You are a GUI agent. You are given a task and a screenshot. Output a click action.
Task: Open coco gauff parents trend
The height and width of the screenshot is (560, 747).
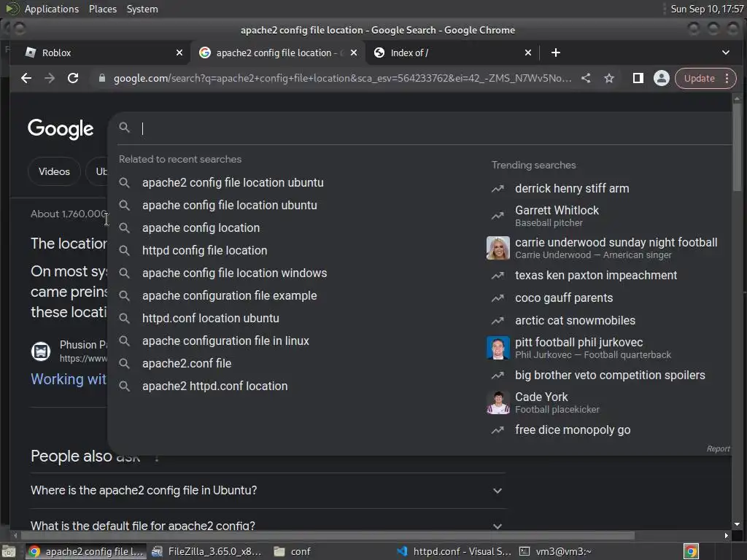pos(564,298)
